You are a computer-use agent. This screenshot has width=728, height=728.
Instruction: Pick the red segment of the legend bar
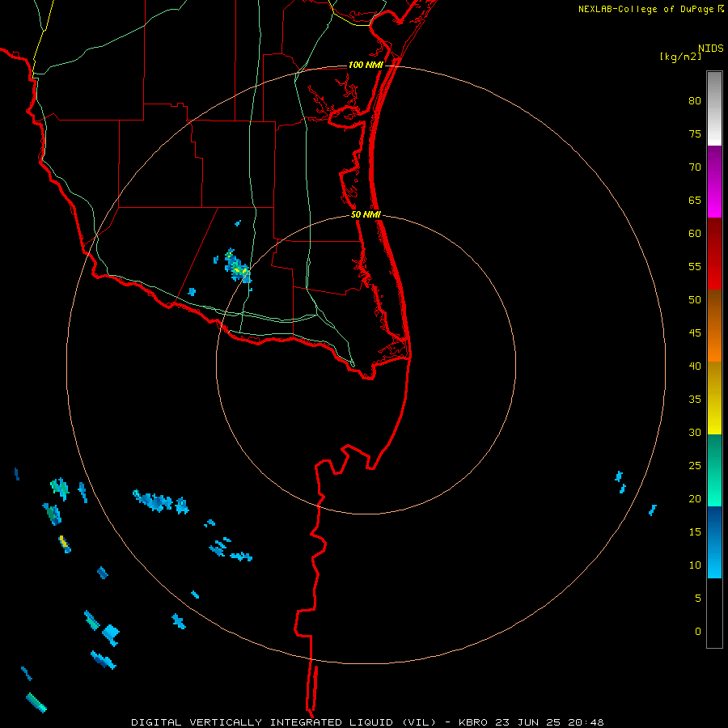[714, 253]
